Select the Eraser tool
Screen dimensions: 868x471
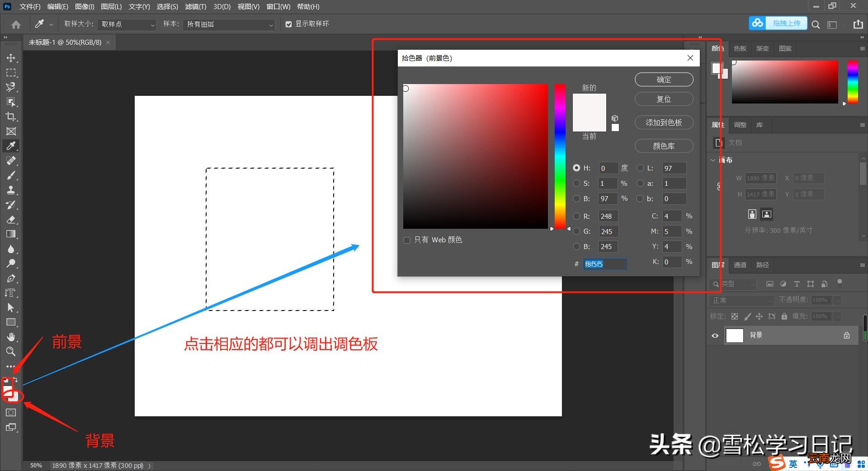(11, 220)
